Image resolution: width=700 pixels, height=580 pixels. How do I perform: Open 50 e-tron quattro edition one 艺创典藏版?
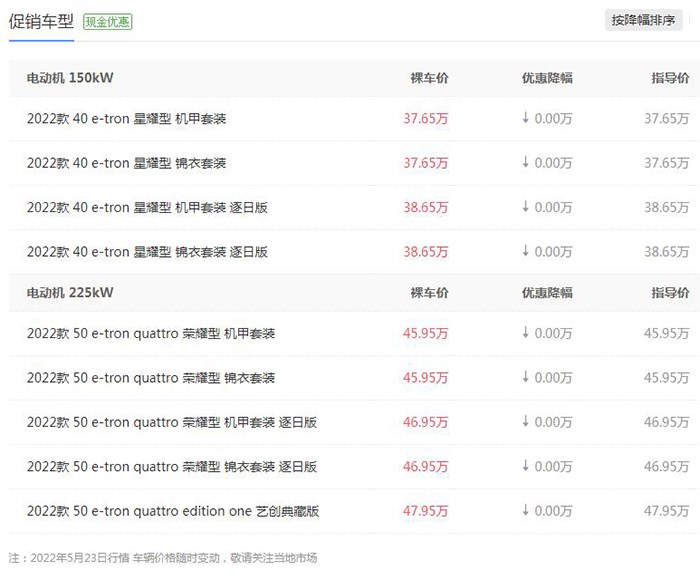[173, 511]
